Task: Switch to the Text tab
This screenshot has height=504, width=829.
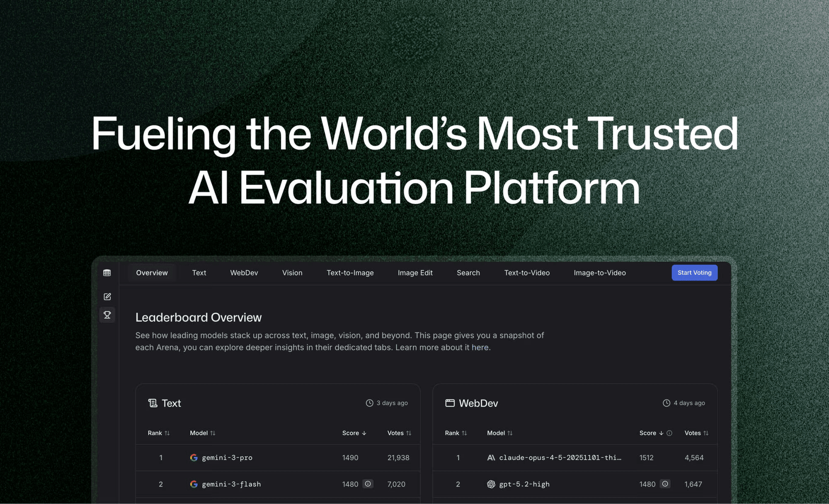Action: tap(199, 273)
